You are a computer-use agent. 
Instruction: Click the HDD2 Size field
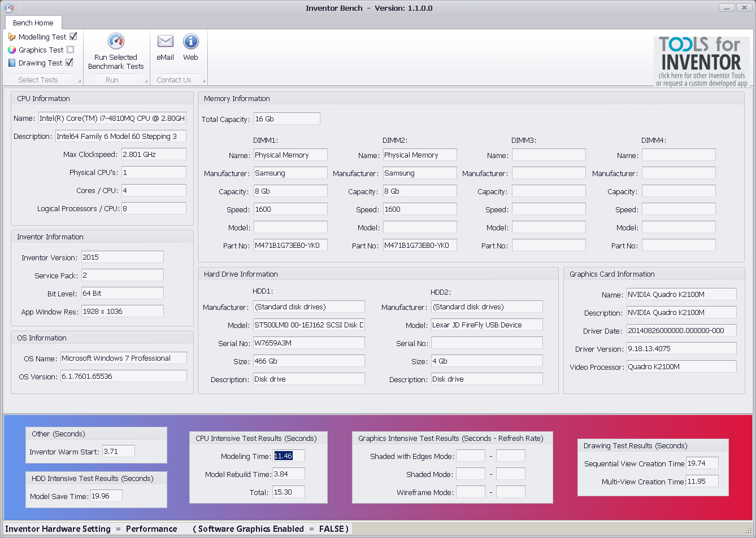click(x=487, y=361)
